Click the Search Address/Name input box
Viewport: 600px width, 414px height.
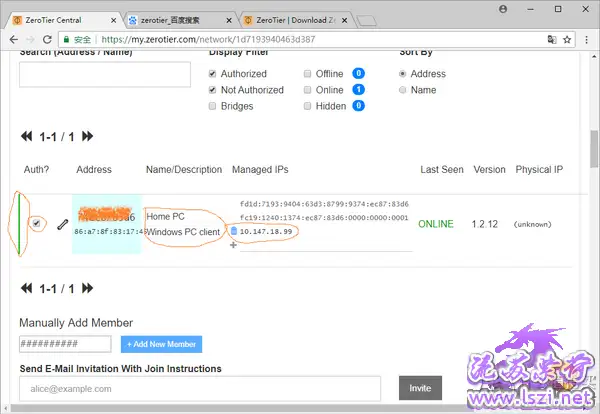point(105,75)
